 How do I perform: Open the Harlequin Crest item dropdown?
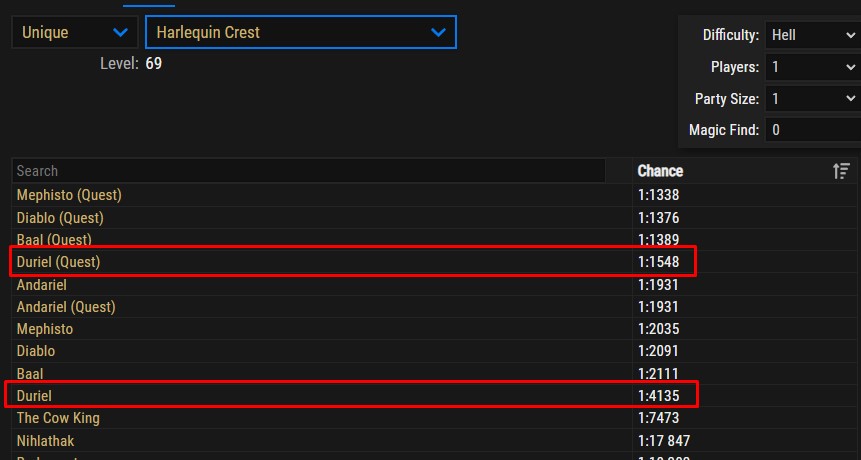301,32
